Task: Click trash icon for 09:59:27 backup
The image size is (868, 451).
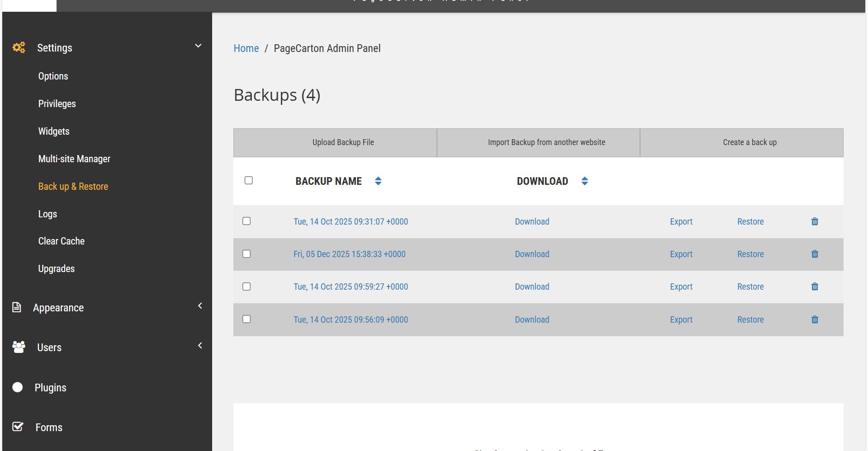Action: tap(815, 287)
